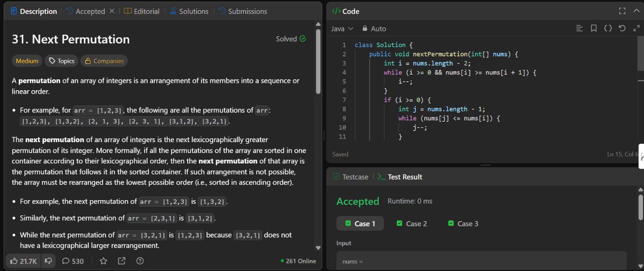This screenshot has height=271, width=644.
Task: Click the curly braces snippet icon
Action: point(608,28)
